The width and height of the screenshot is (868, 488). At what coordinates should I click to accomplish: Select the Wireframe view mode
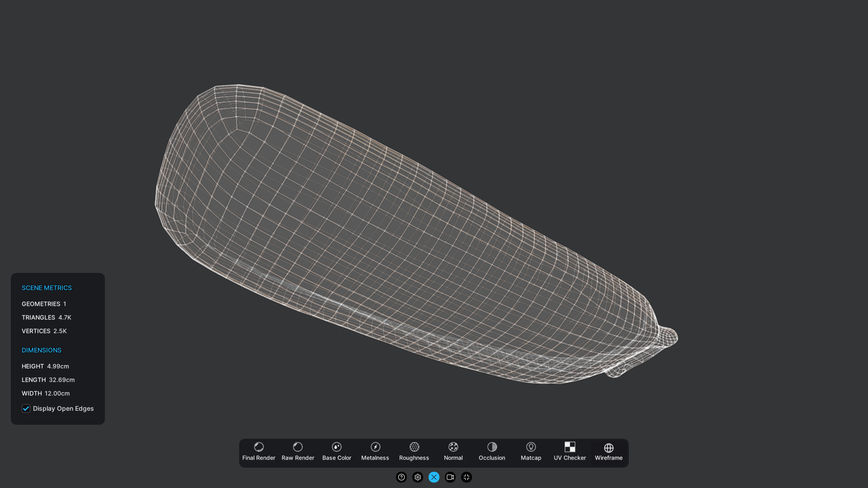pyautogui.click(x=609, y=452)
